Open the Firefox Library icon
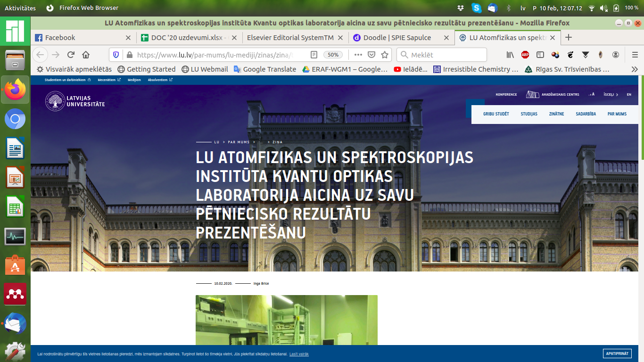Viewport: 644px width, 362px height. tap(510, 55)
